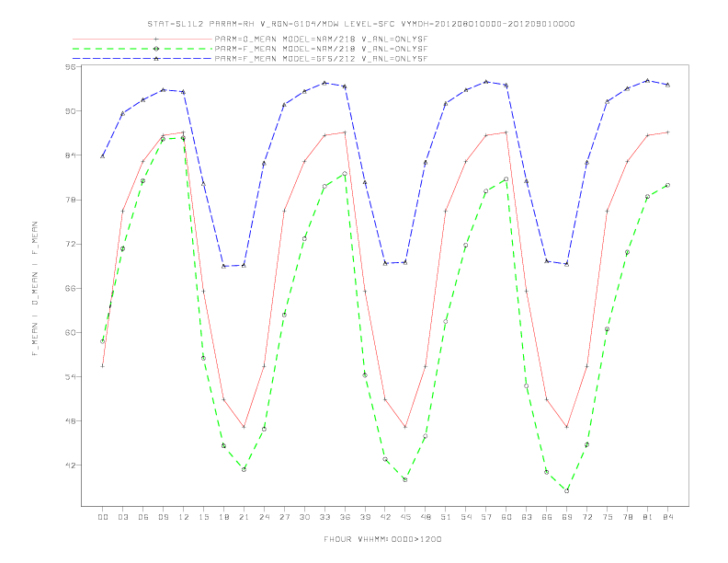
Task: Click the triangle marker on the blue legend line
Action: pyautogui.click(x=156, y=59)
